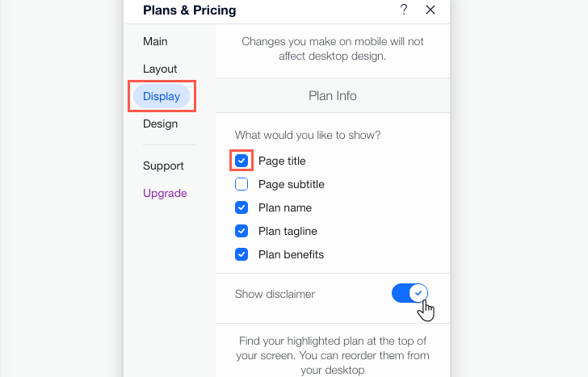Select the Display tab
The height and width of the screenshot is (377, 588).
[162, 96]
